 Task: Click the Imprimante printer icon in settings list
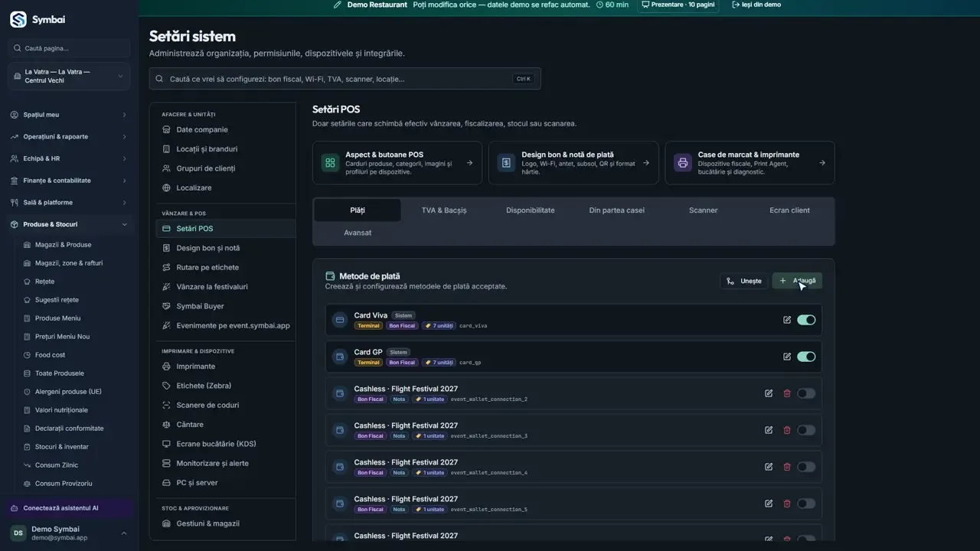click(x=167, y=367)
